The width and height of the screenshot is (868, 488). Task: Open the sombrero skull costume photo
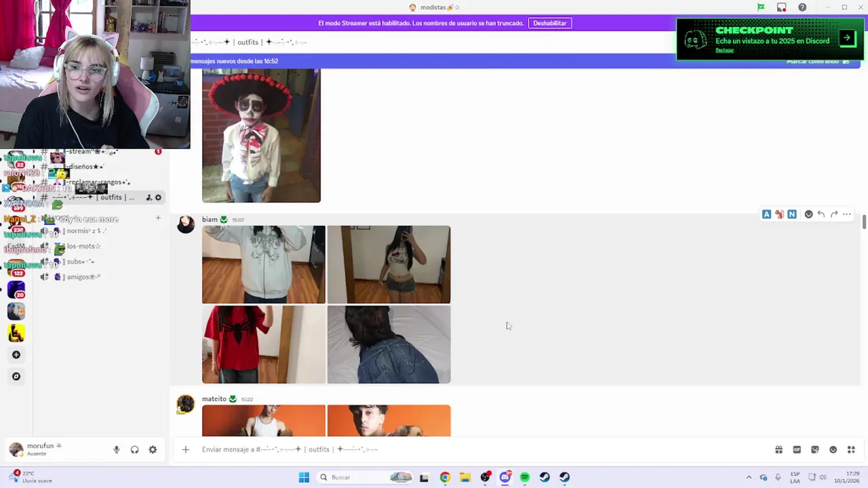[x=261, y=135]
